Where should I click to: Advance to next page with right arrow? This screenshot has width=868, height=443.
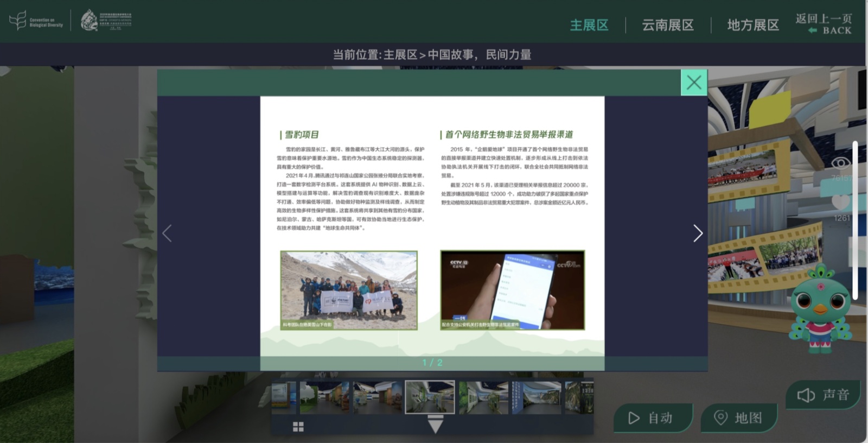698,233
